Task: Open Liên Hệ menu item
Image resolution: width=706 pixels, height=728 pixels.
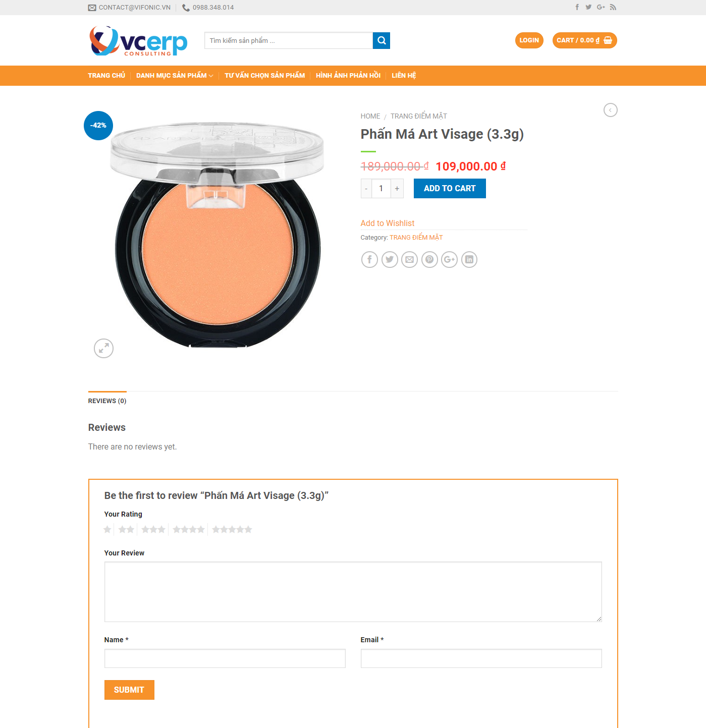Action: (x=404, y=76)
